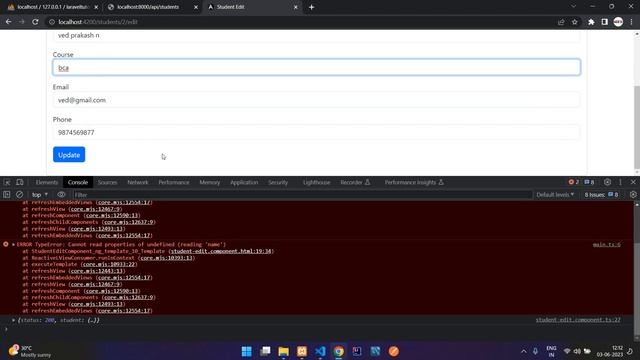The height and width of the screenshot is (360, 640).
Task: Switch to the Console DevTools tab
Action: (78, 182)
